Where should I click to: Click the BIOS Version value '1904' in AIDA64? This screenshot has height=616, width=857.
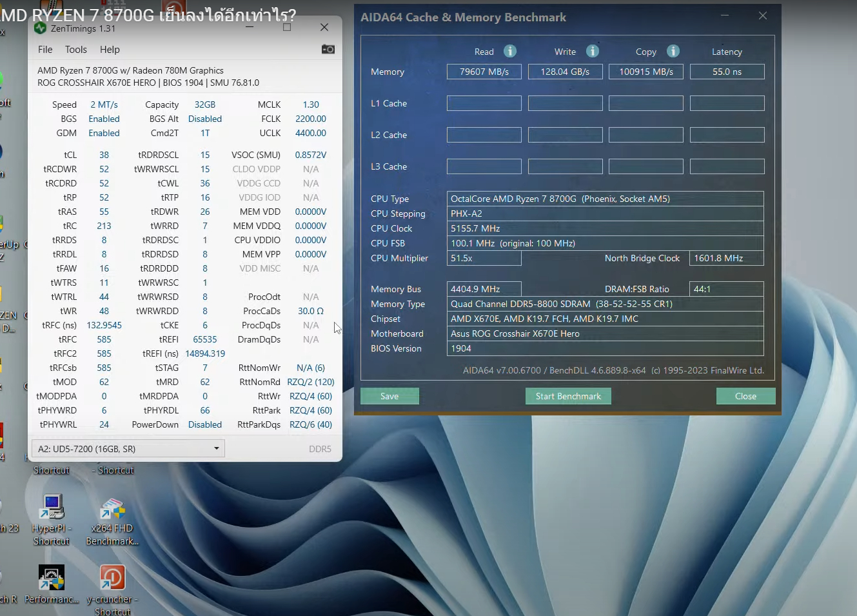coord(606,348)
